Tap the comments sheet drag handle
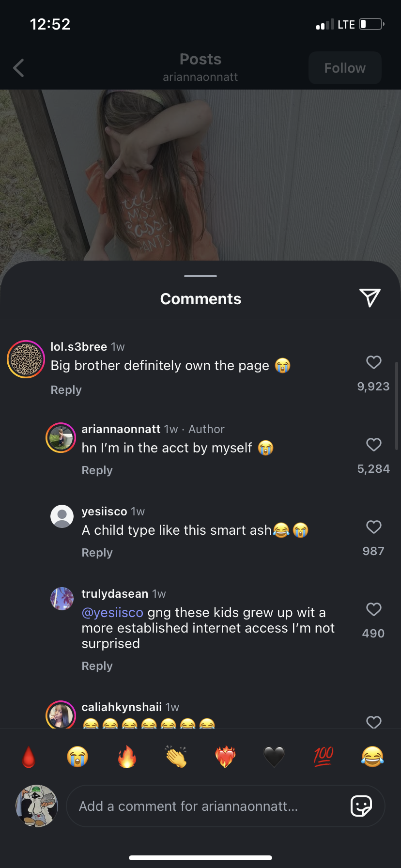Screen dimensions: 401x868 (200, 276)
